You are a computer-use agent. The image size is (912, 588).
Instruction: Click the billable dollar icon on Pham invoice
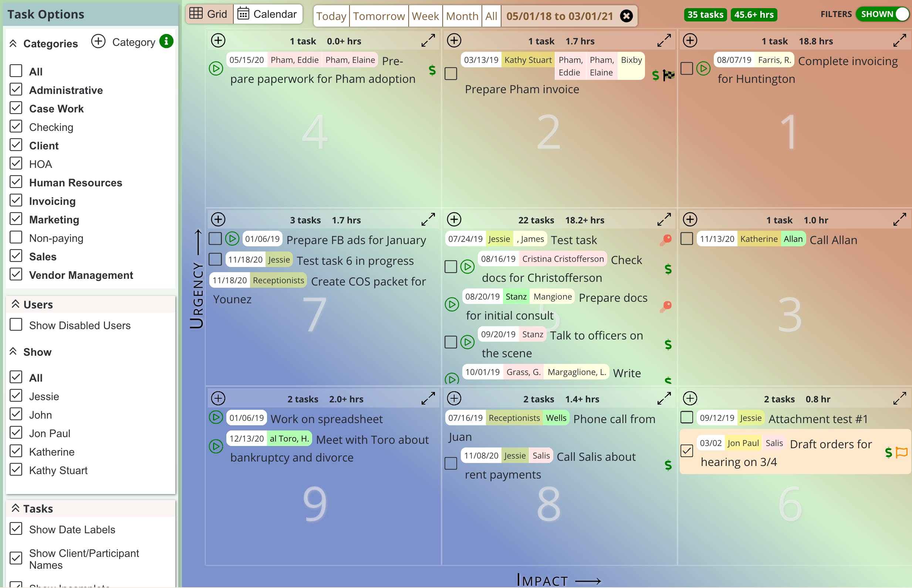point(655,75)
